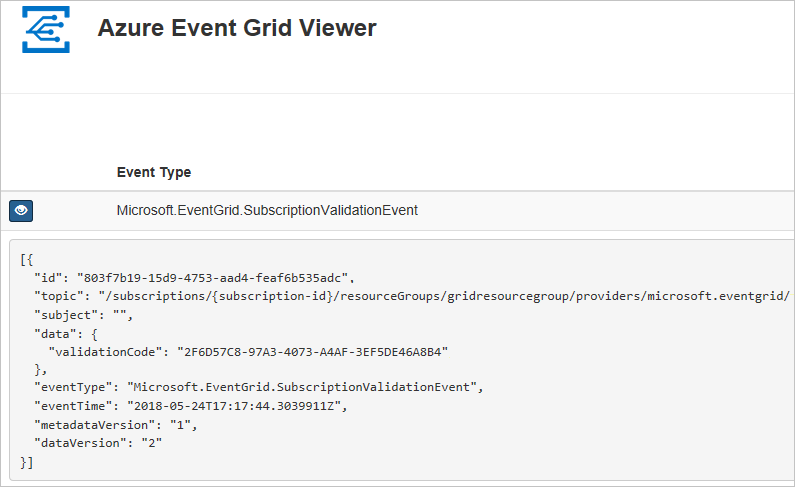Click the eventTime value 2018-05-24T17:17:44.3039911Z
The height and width of the screenshot is (487, 795).
233,406
